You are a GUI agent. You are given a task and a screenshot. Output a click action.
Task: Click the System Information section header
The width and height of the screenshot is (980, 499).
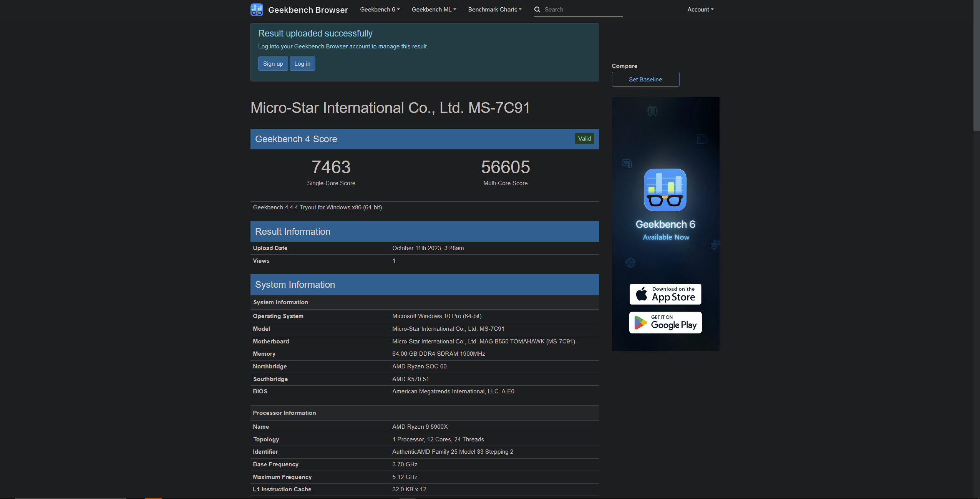[x=425, y=285]
